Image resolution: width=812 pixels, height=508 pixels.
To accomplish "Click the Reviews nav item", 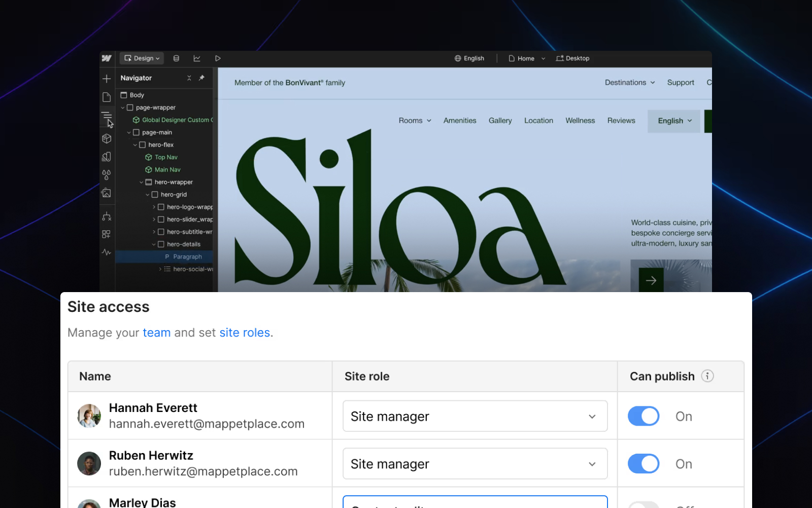I will pos(621,121).
